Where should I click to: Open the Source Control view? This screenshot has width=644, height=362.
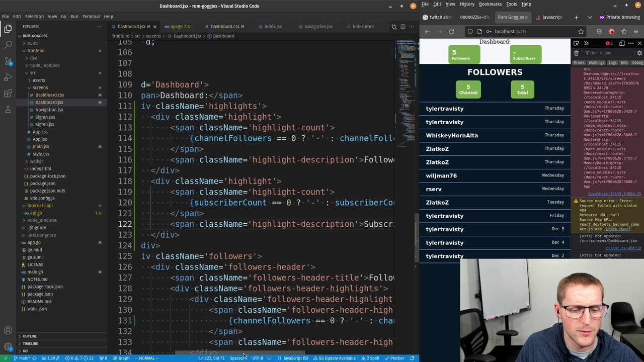click(x=8, y=61)
